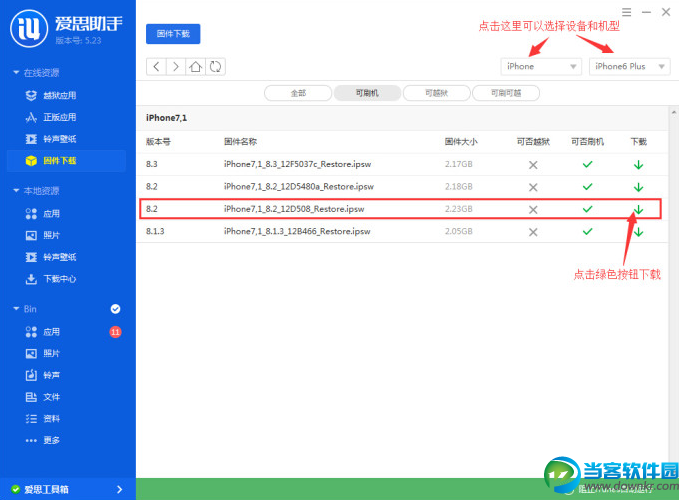Go to home page icon

(196, 66)
